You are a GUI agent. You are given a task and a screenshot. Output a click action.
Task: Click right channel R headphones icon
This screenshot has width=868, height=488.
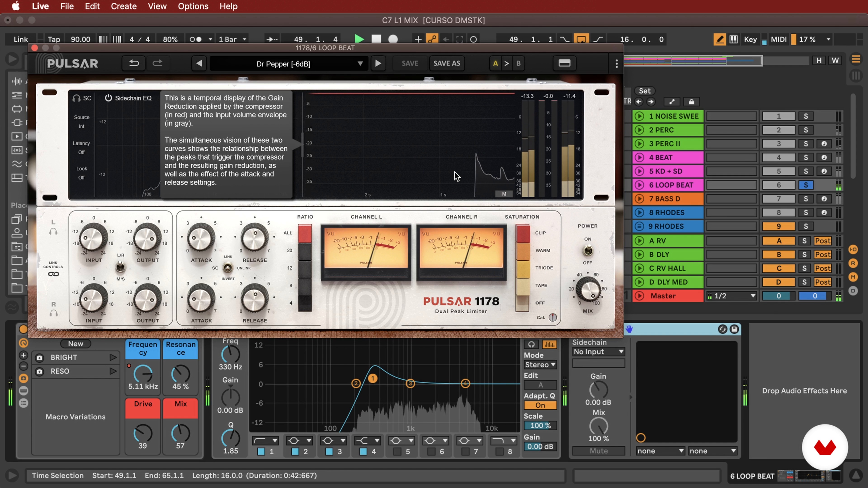click(53, 313)
